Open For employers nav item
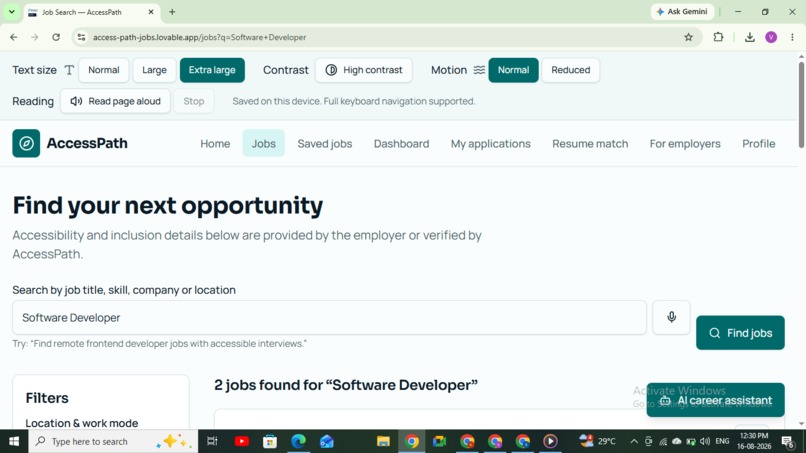Viewport: 806px width, 453px height. click(685, 143)
